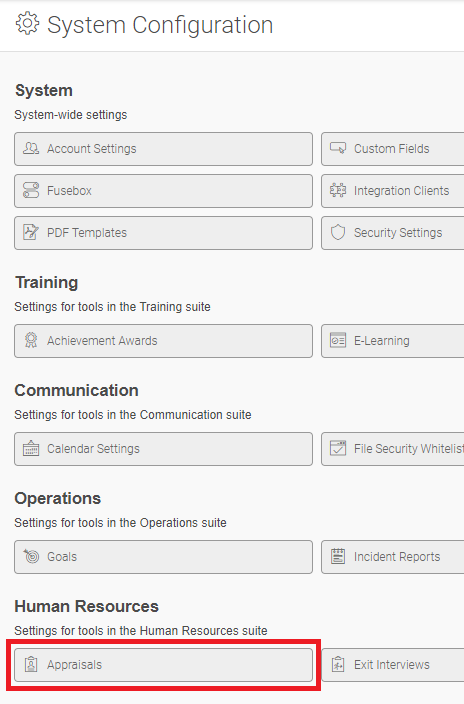This screenshot has height=704, width=464.
Task: Open the Calendar Settings button
Action: point(164,449)
